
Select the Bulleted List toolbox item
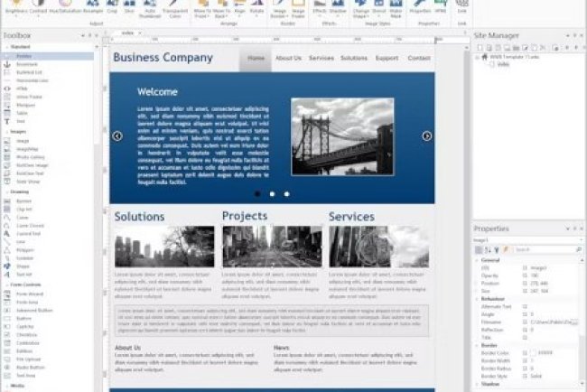29,72
